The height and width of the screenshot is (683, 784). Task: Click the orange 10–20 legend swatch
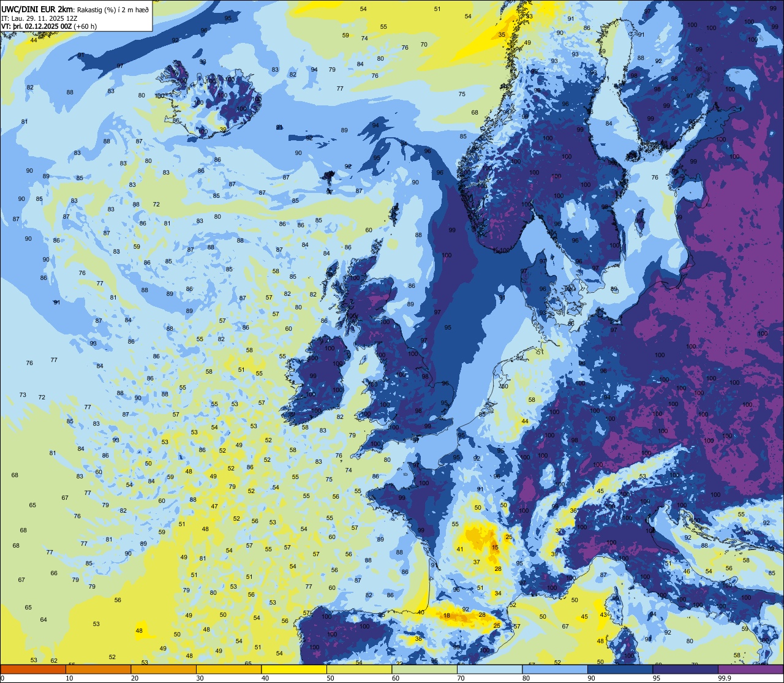(x=98, y=669)
